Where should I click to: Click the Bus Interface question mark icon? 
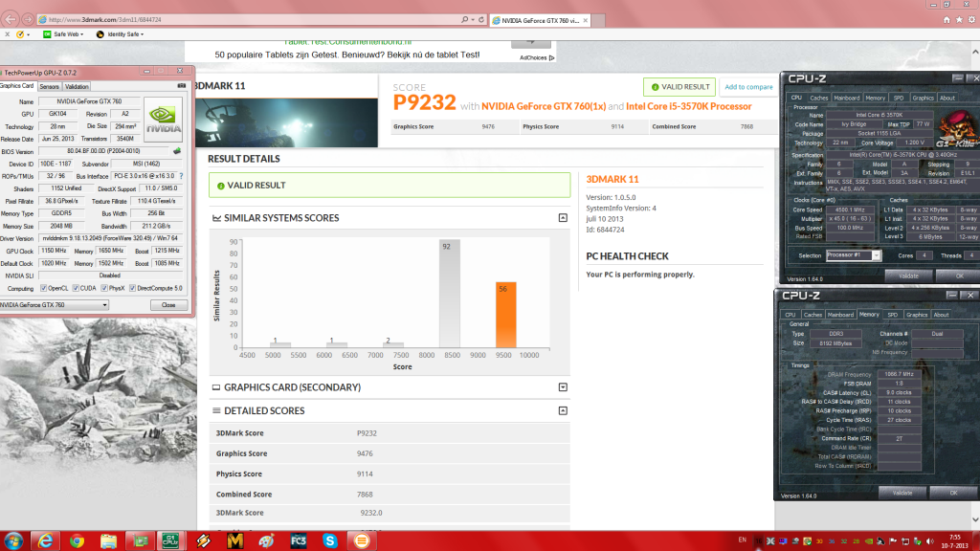coord(181,176)
